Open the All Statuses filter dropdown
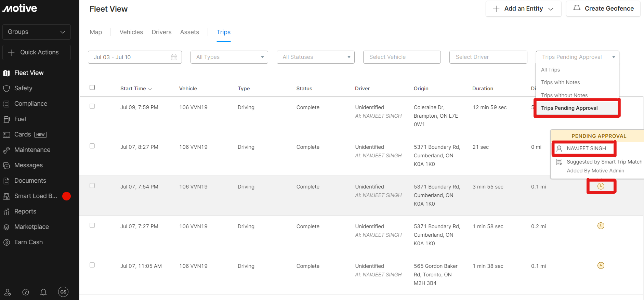This screenshot has height=300, width=644. 316,57
